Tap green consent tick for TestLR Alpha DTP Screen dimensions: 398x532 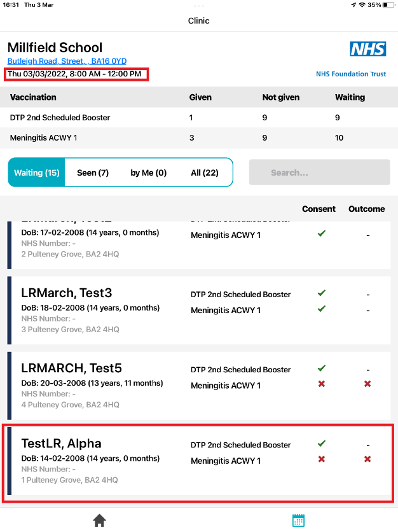(322, 444)
